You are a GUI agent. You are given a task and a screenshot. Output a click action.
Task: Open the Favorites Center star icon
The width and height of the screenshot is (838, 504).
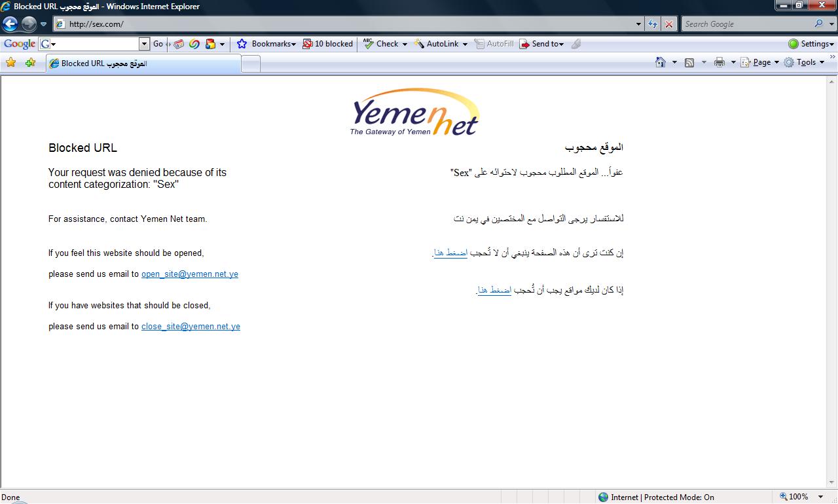[x=10, y=63]
